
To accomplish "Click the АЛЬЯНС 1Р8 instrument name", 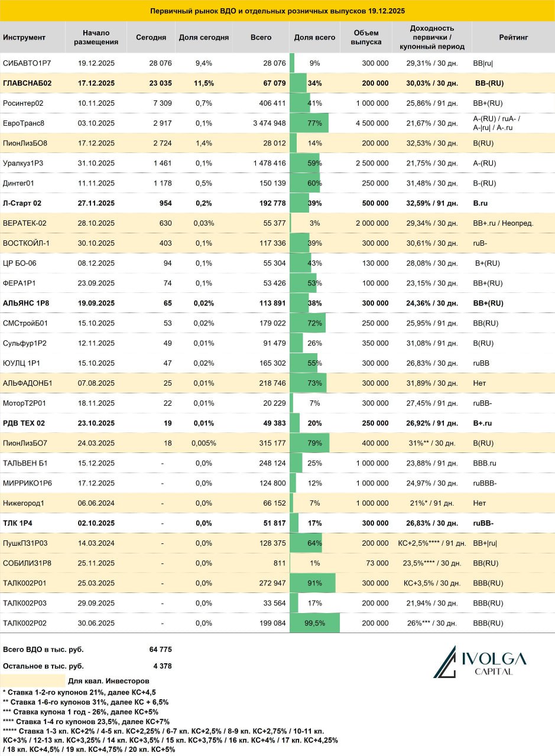I will pos(26,303).
